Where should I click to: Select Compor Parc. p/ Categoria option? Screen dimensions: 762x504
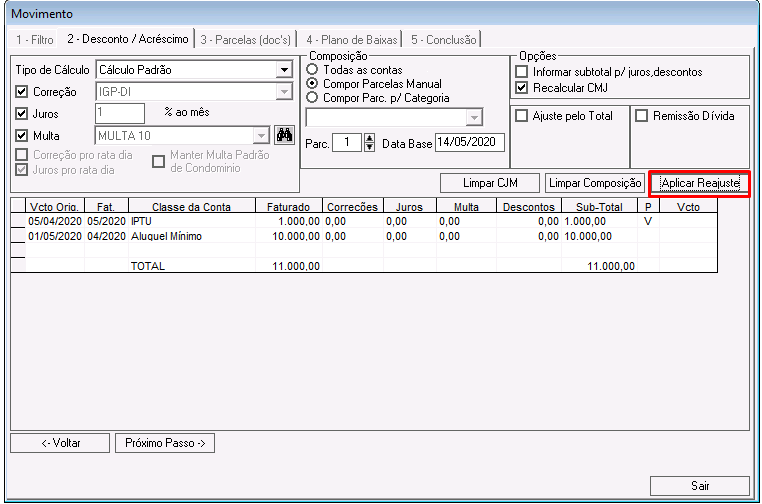(x=312, y=98)
